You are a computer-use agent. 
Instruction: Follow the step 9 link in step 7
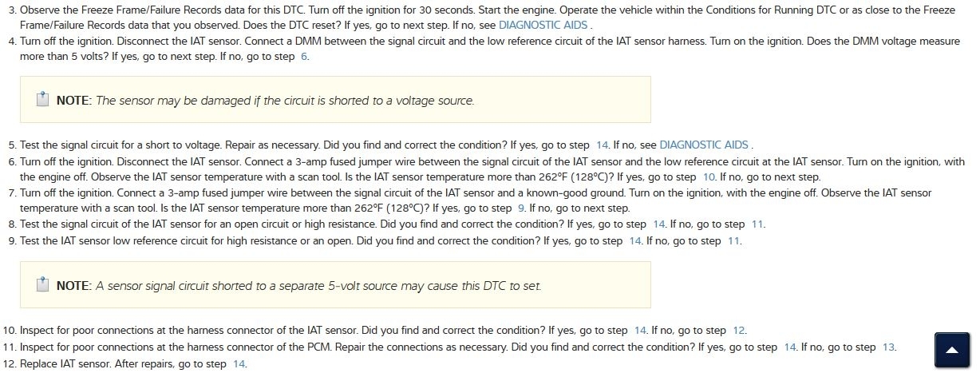520,208
